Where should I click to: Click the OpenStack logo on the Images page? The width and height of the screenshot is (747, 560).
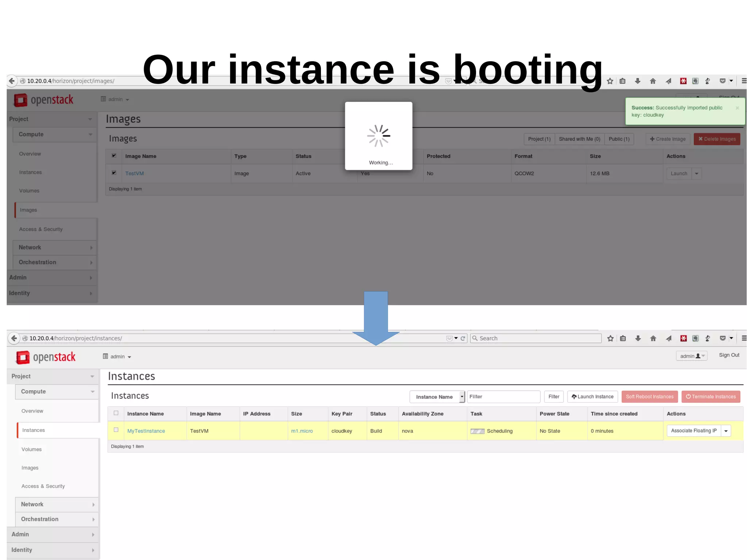[43, 100]
